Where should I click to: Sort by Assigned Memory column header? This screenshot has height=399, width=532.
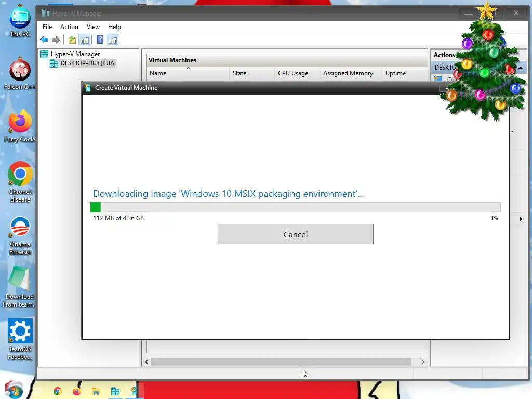coord(351,73)
